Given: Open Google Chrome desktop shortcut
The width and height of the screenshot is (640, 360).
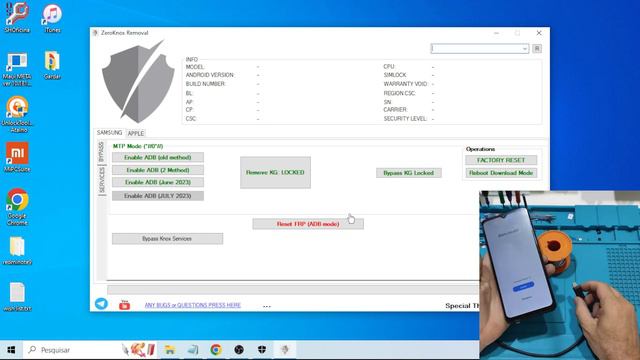Looking at the screenshot, I should point(17,207).
